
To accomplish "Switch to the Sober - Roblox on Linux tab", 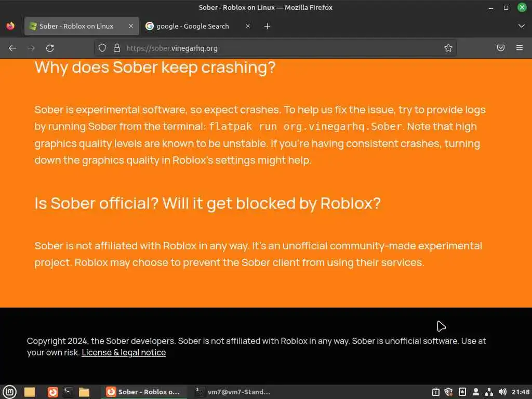I will [x=82, y=26].
